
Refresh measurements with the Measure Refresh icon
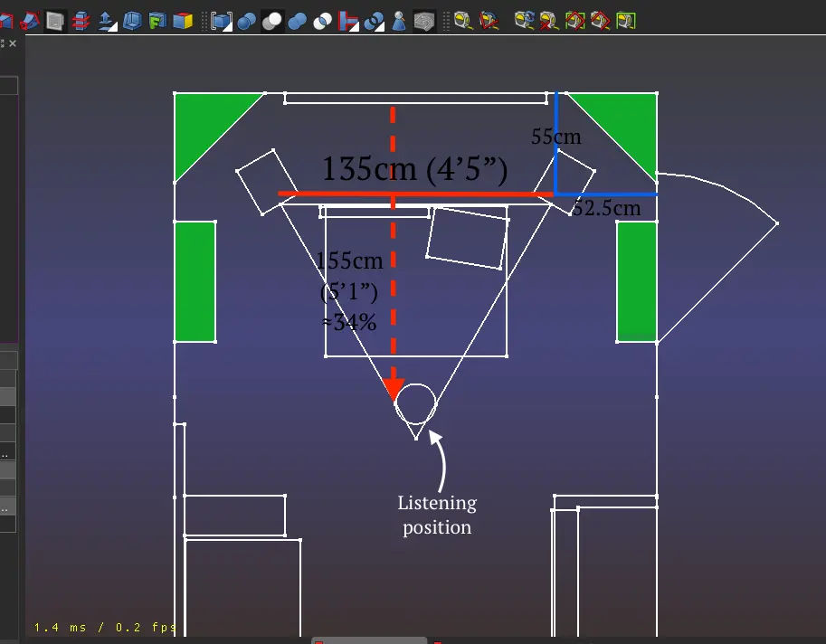click(x=524, y=21)
